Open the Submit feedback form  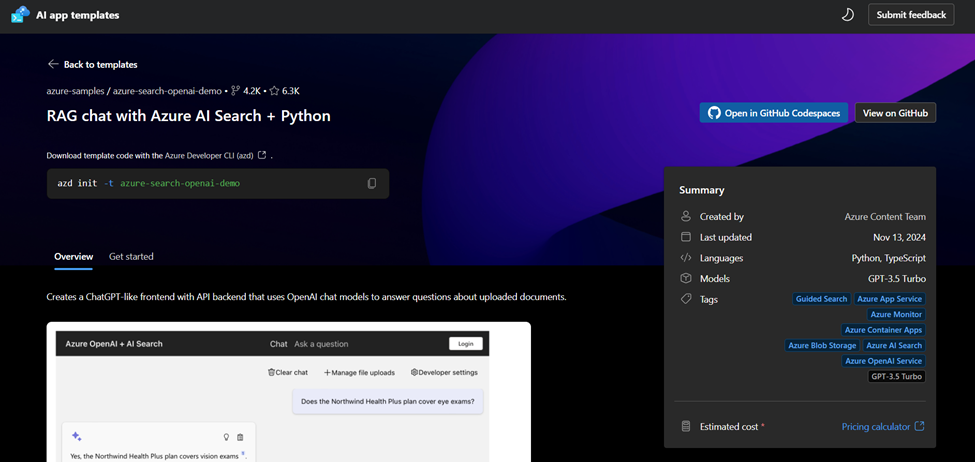(x=911, y=15)
